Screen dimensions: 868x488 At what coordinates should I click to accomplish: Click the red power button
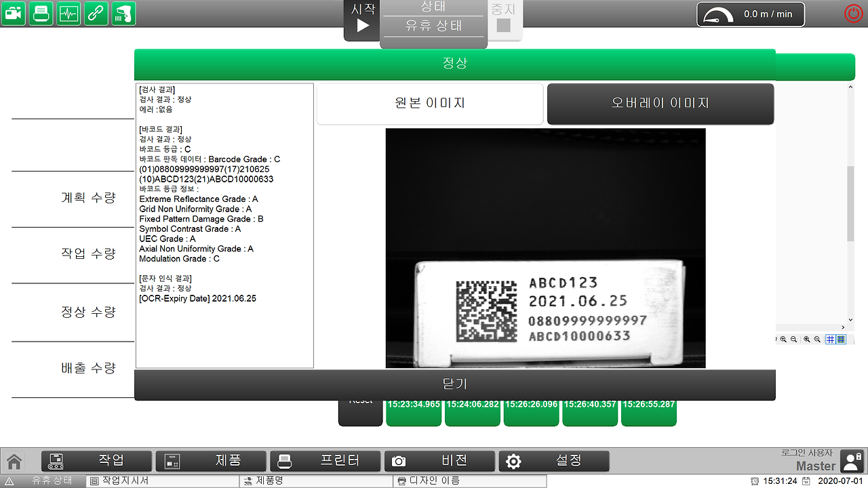pos(853,14)
